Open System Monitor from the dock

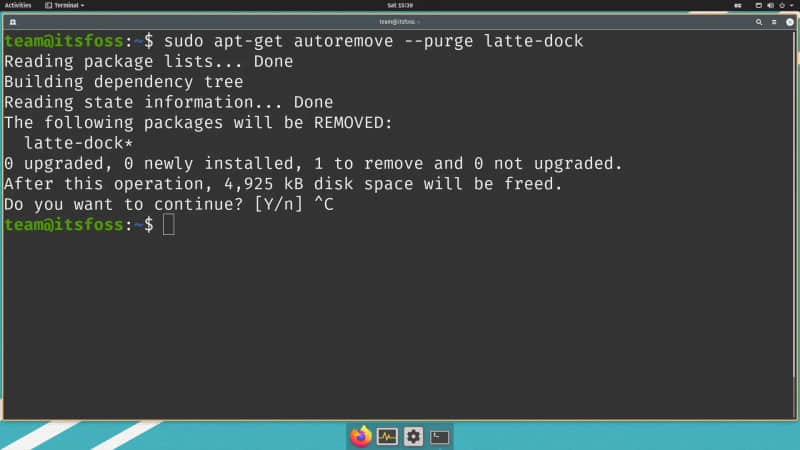387,437
